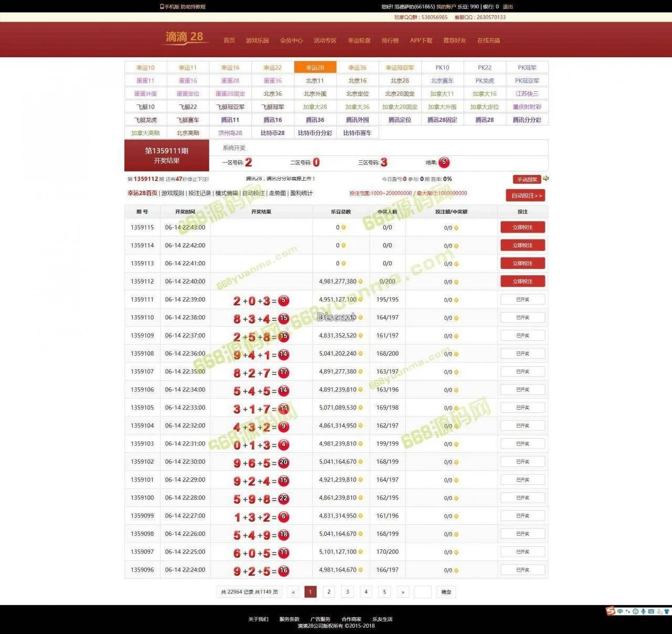This screenshot has height=634, width=672.
Task: Click the speaker sound icon beside 手动刷奖
Action: tap(545, 179)
